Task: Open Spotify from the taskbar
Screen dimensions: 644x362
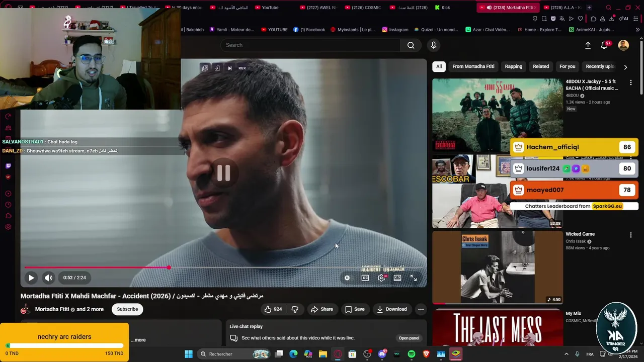Action: [412, 354]
